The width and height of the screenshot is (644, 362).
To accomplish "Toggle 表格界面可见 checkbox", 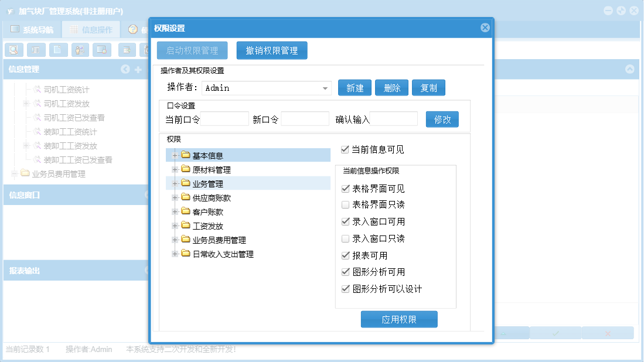I will [x=345, y=189].
